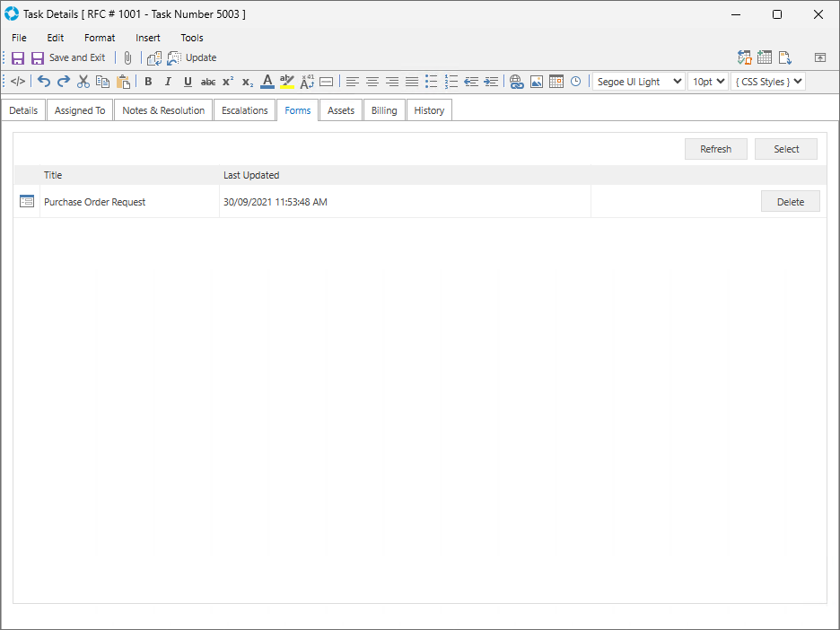
Task: Insert the current time with the clock icon
Action: point(575,82)
